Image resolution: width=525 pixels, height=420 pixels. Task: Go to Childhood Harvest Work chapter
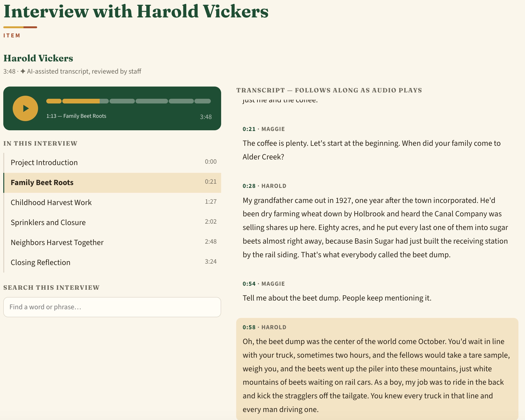[x=113, y=202]
